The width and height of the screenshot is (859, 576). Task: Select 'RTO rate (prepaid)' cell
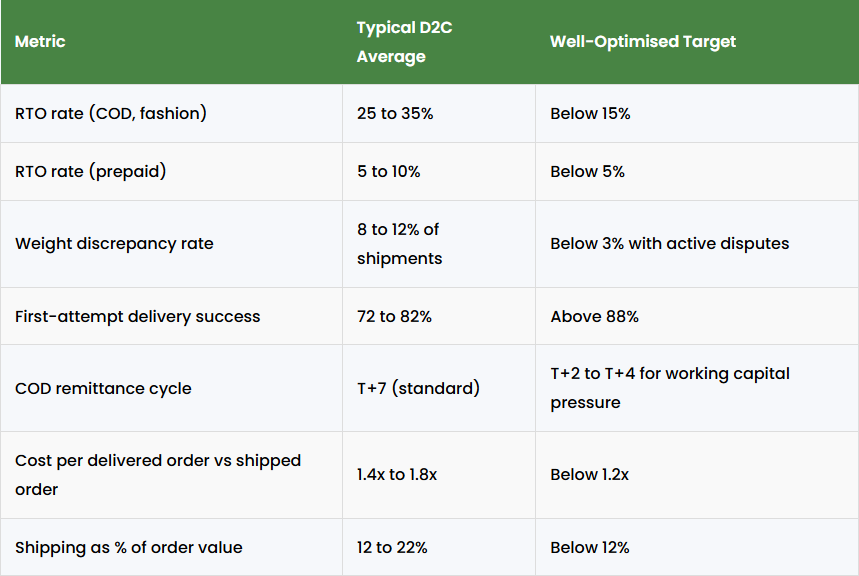[x=171, y=172]
